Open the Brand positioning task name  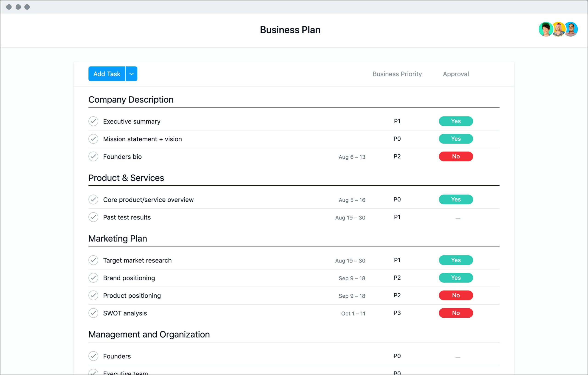[x=129, y=278]
